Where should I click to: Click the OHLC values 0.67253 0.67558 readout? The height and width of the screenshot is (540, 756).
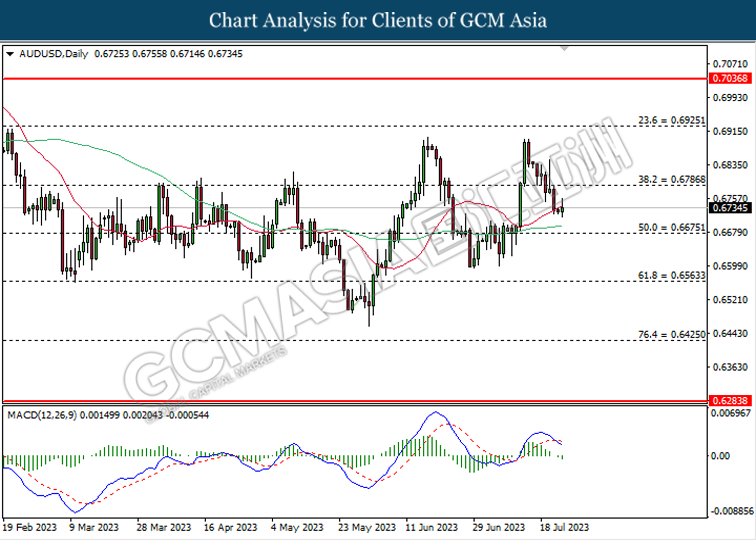coord(168,54)
